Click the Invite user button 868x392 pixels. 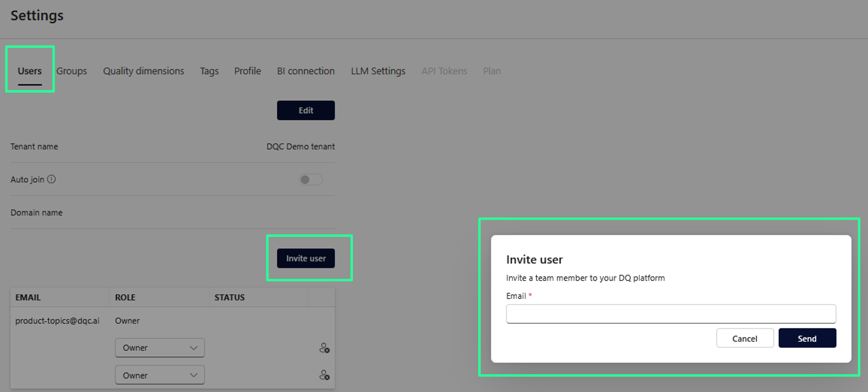[306, 258]
